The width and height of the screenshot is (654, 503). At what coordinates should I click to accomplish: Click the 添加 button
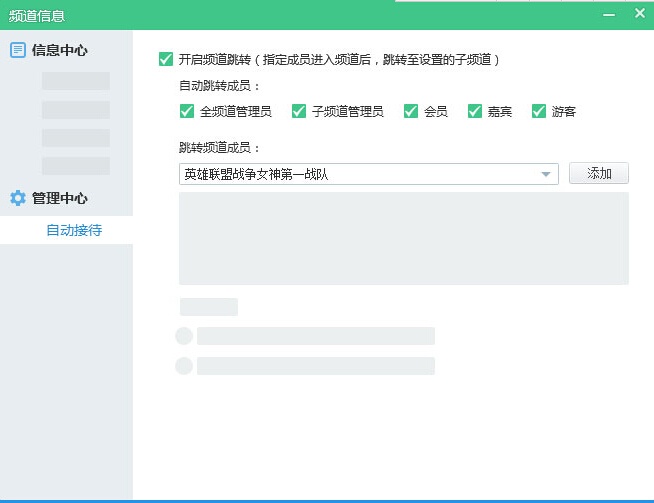tap(599, 173)
